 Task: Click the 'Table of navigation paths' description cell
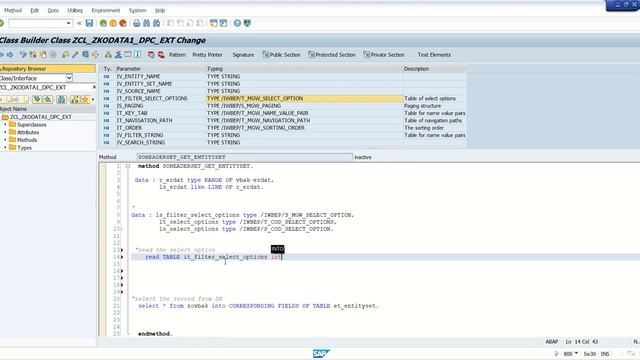click(x=434, y=120)
